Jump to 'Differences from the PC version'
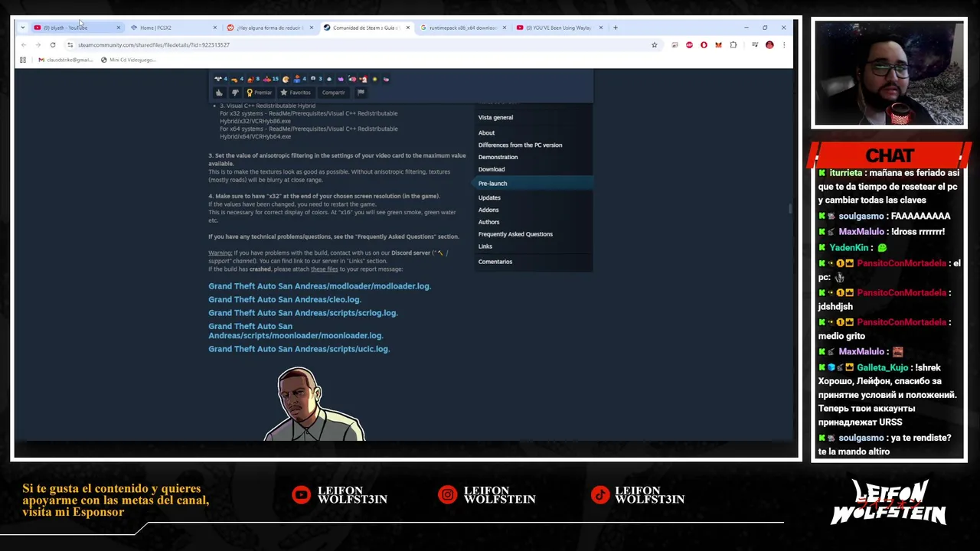The height and width of the screenshot is (551, 980). [x=520, y=145]
